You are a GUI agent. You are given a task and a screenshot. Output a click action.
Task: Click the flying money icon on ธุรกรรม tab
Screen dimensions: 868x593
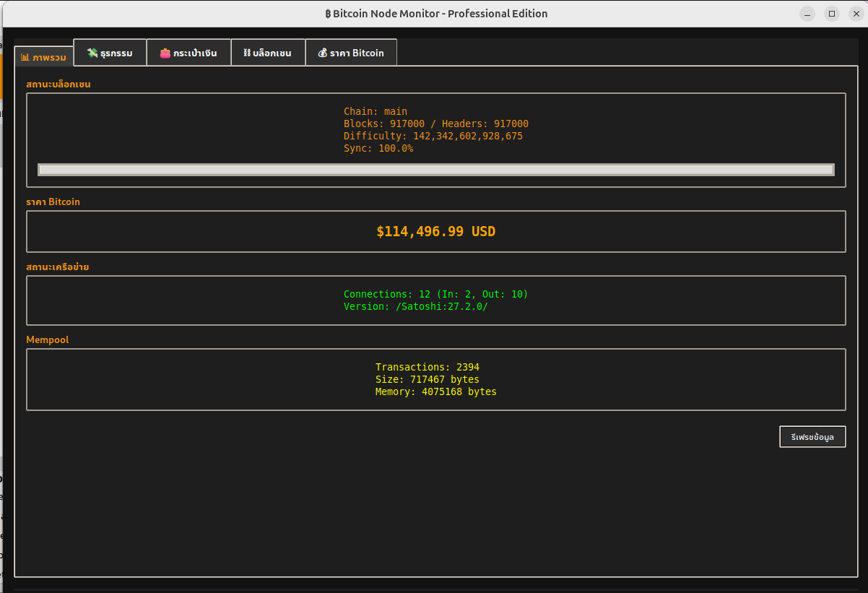tap(92, 53)
